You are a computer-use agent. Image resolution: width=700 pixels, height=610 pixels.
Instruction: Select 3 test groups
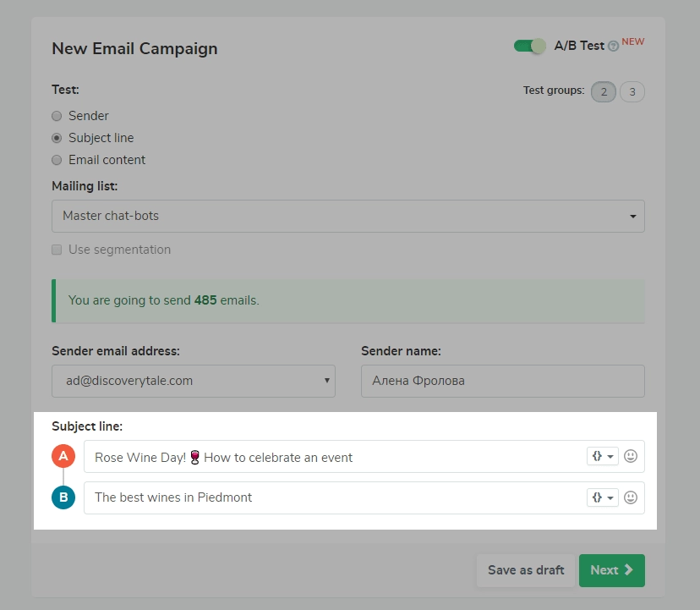point(632,91)
